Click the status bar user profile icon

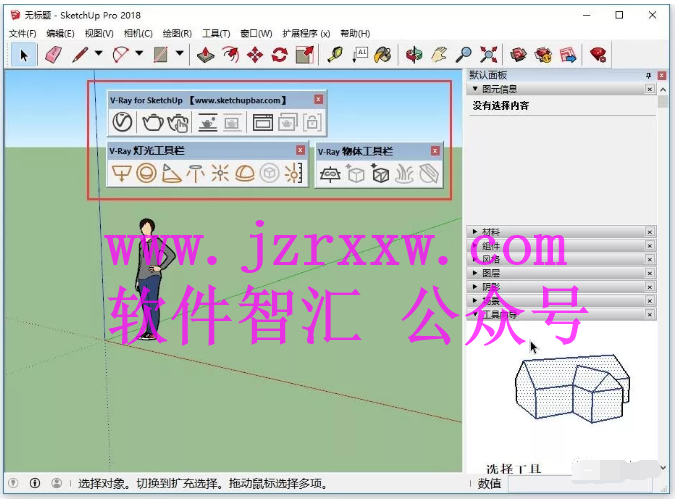pos(56,483)
